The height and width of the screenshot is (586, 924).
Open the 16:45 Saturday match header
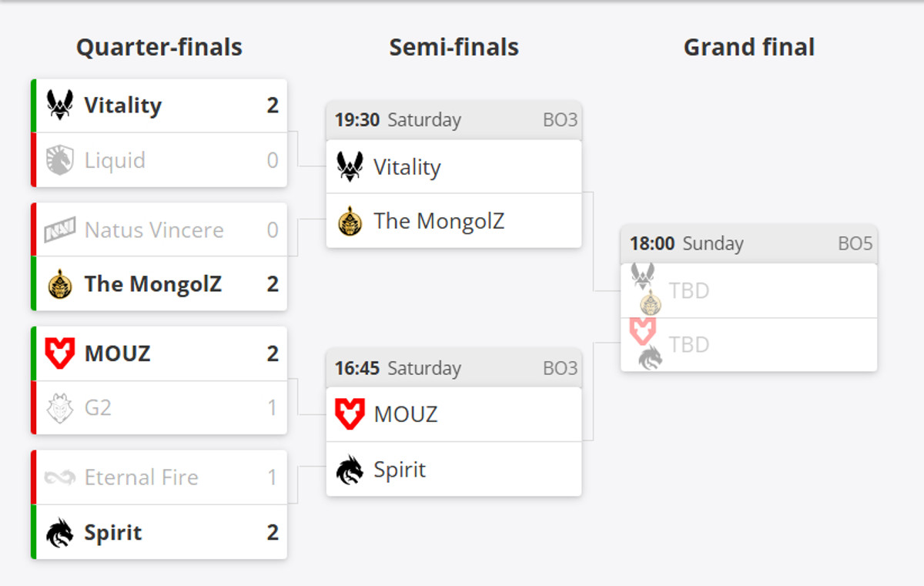tap(454, 368)
